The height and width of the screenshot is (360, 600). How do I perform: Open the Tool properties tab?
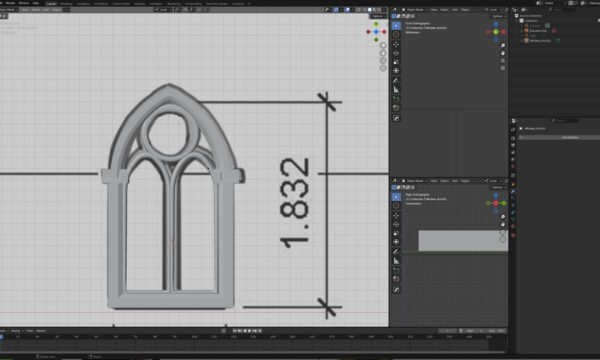click(x=513, y=130)
